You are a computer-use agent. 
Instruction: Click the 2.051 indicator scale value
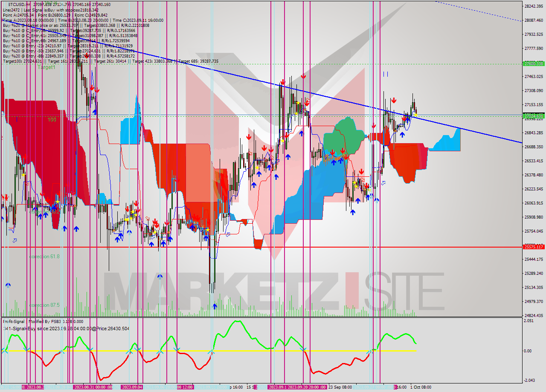(529, 321)
